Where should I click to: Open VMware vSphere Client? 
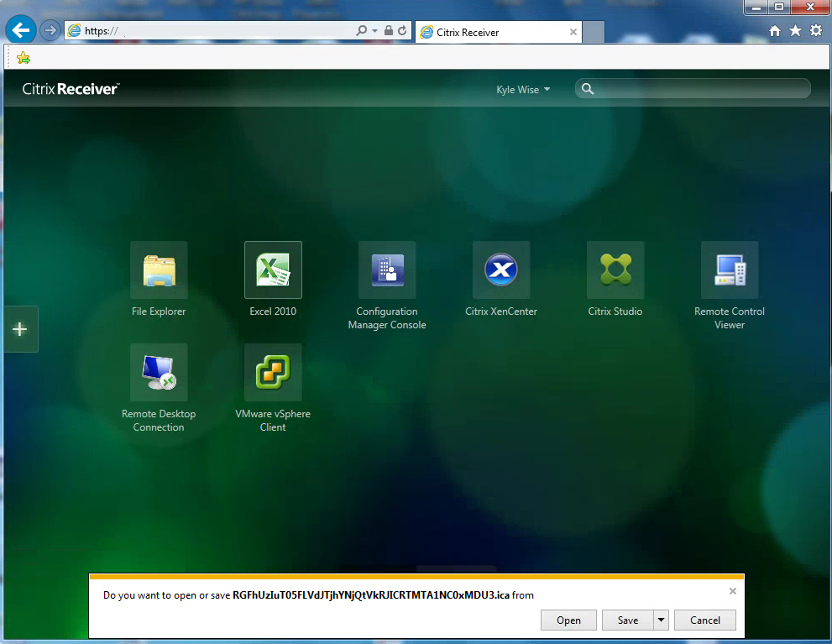pos(272,373)
